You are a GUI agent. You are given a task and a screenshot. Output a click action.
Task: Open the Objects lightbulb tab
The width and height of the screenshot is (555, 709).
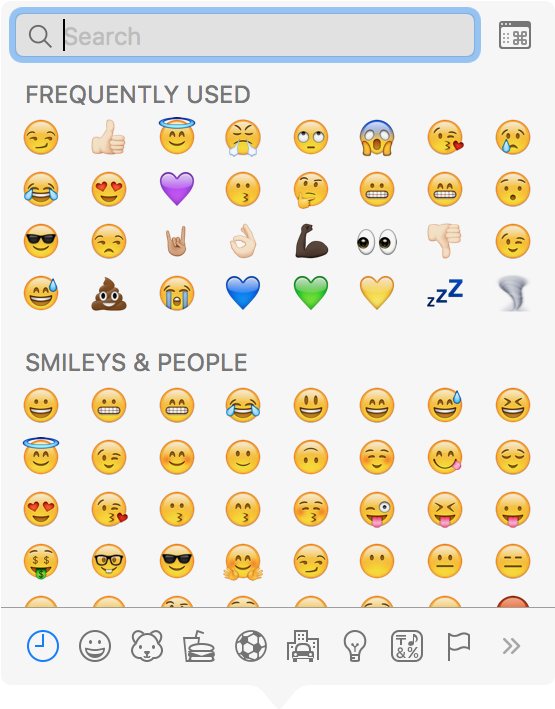tap(355, 646)
